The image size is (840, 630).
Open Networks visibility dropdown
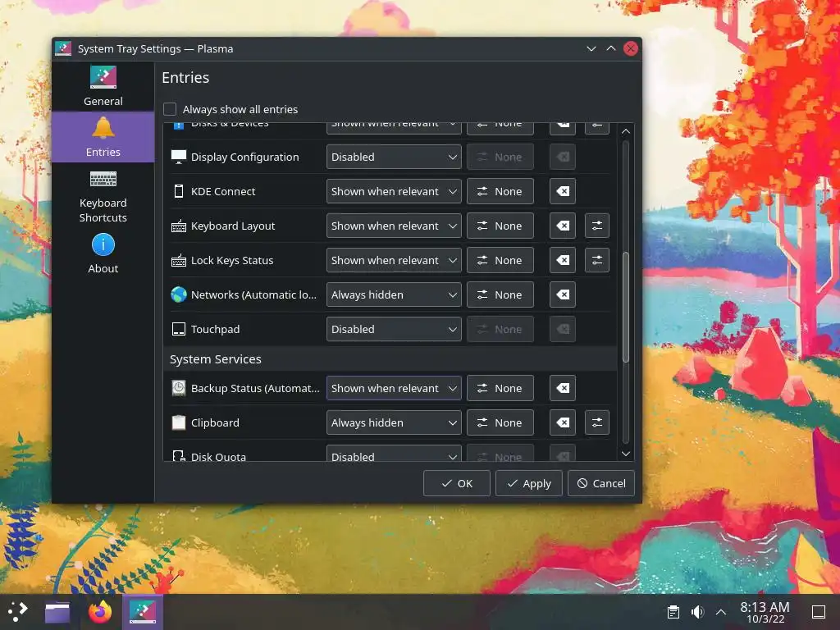pyautogui.click(x=394, y=294)
